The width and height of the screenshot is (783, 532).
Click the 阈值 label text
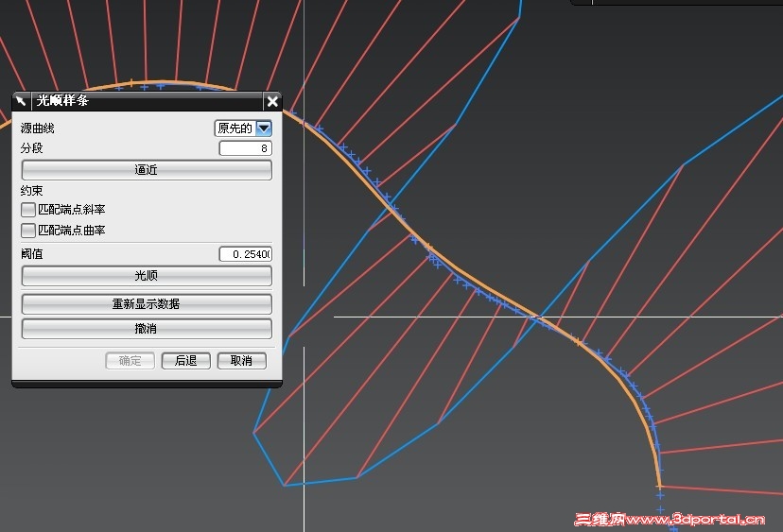click(x=32, y=254)
